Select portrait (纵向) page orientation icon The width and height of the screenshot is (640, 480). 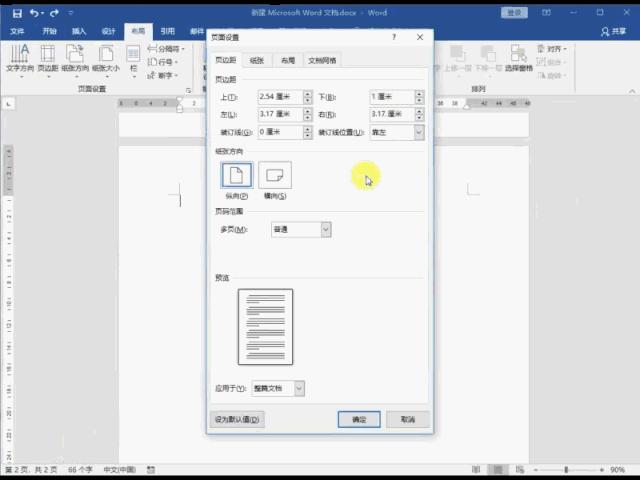236,175
